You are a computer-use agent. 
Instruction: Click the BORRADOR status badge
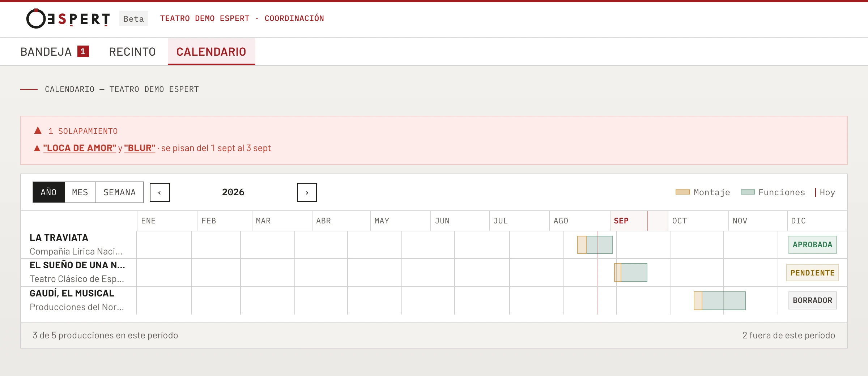pos(813,300)
